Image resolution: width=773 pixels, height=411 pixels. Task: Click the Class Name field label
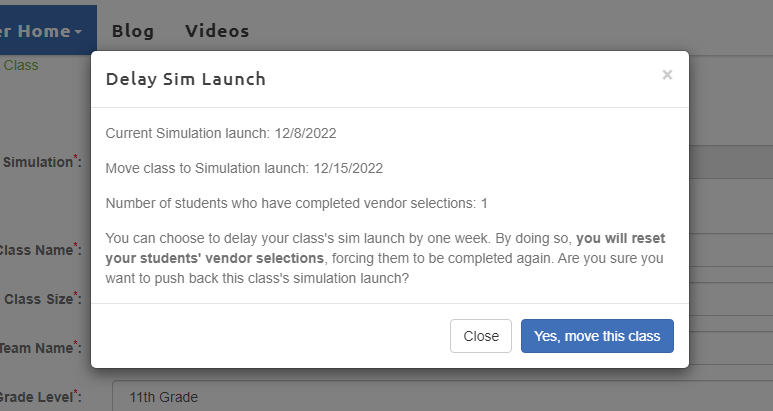click(39, 250)
